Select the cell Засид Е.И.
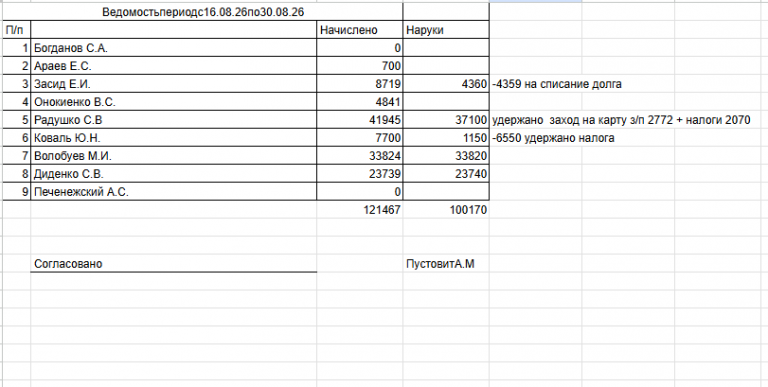The image size is (768, 387). 174,84
